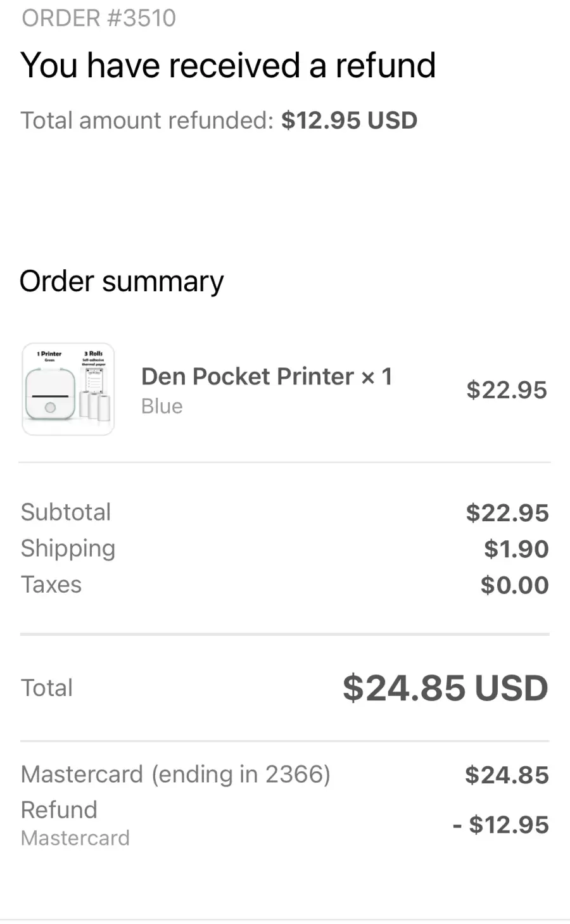Viewport: 570px width, 924px height.
Task: Open the Den Pocket Printer product thumbnail
Action: [x=68, y=389]
